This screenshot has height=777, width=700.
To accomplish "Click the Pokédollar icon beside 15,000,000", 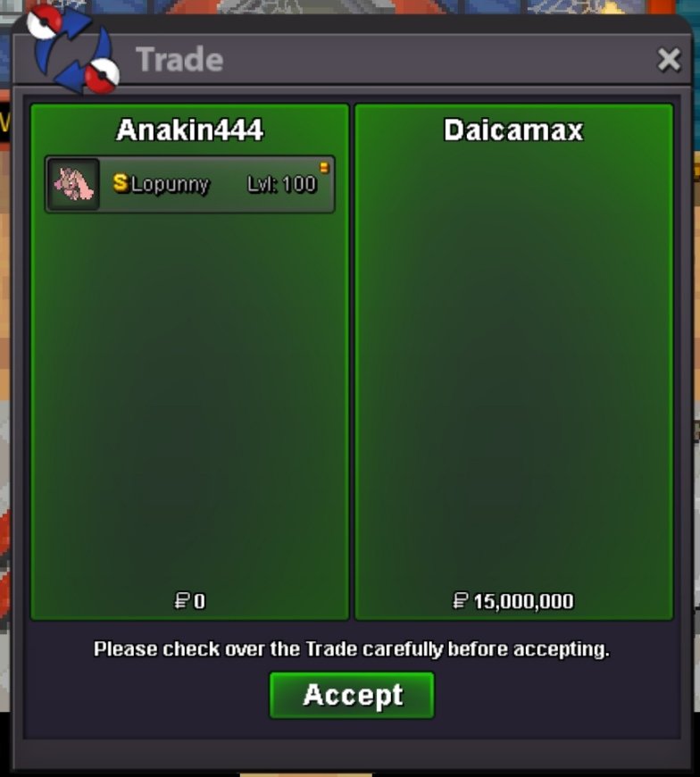I will tap(461, 600).
